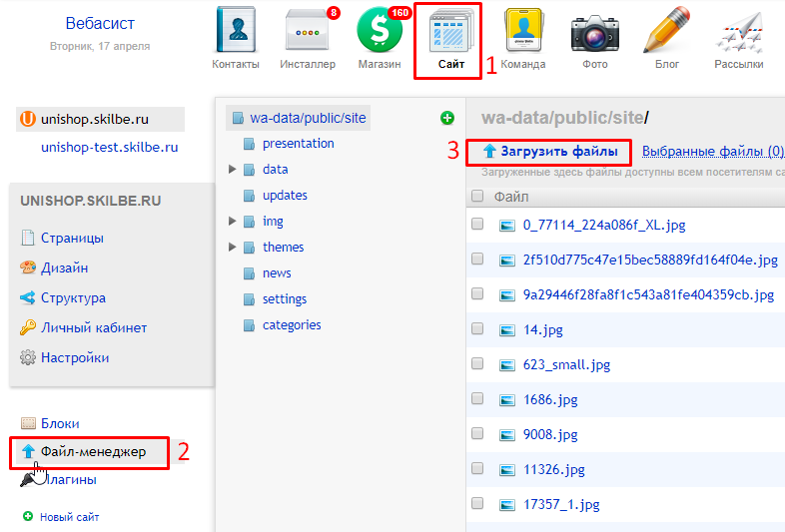Image resolution: width=785 pixels, height=532 pixels.
Task: Open Файл-менеджер in the sidebar
Action: (x=92, y=452)
